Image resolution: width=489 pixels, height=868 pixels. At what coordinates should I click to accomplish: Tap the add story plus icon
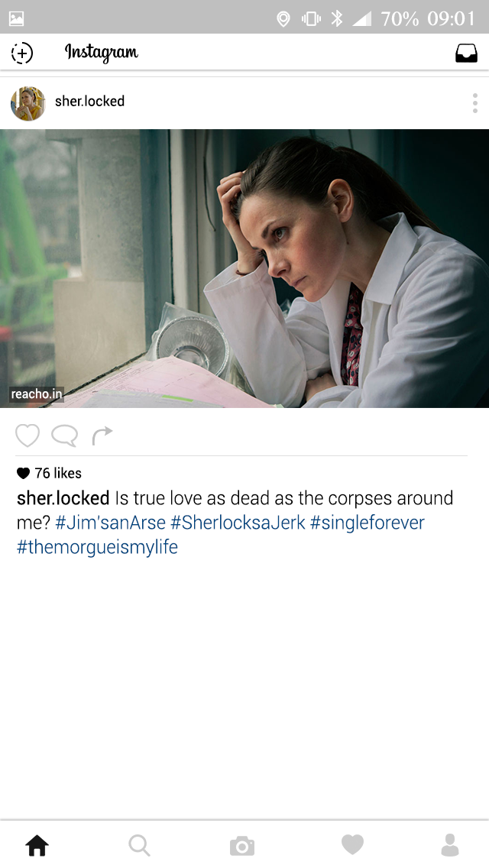[x=22, y=53]
